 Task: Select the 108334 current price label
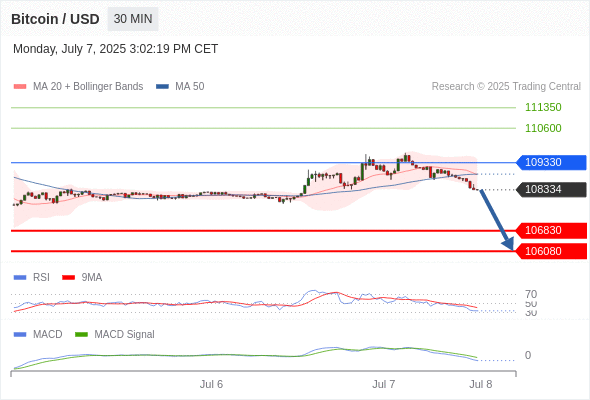pos(551,189)
